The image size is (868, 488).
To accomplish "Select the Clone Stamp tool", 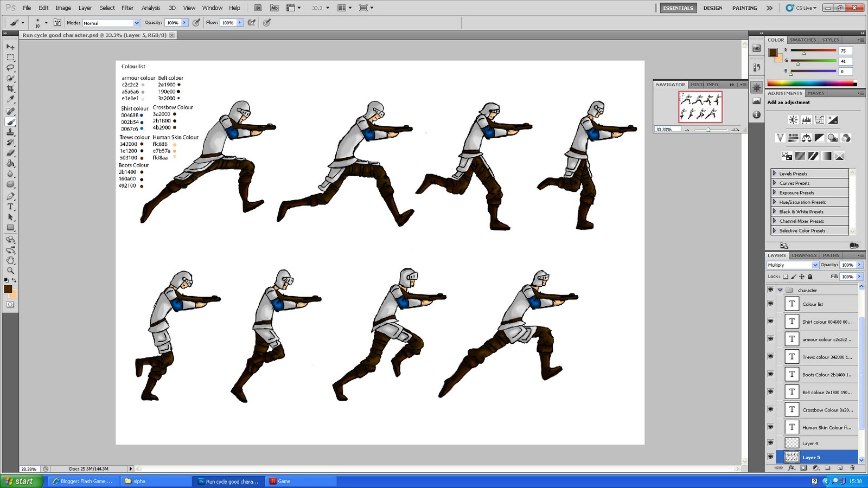I will click(x=10, y=132).
